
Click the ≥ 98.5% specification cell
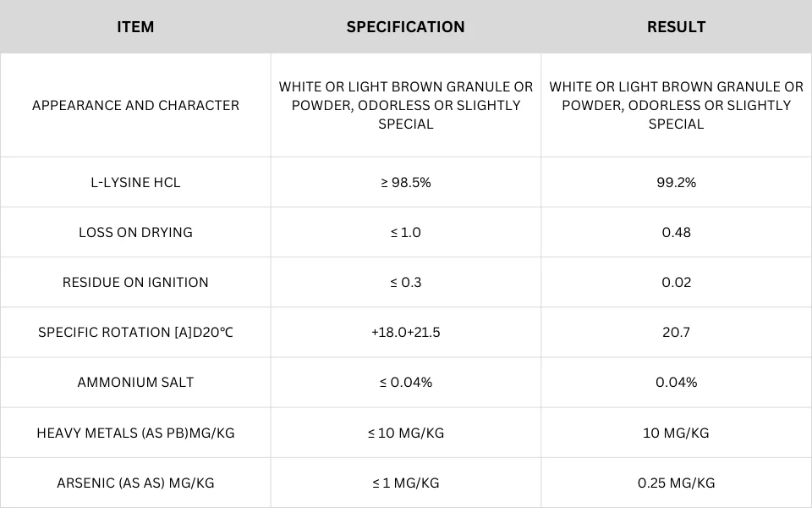pyautogui.click(x=405, y=183)
